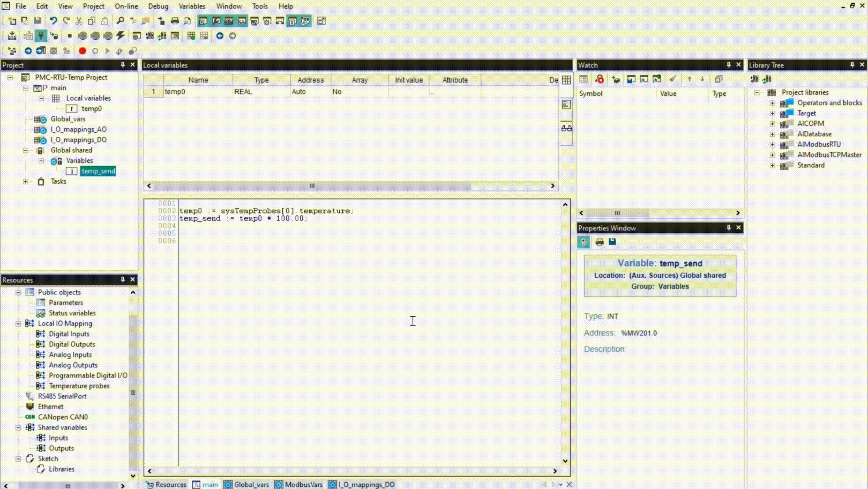Click the lightning bolt icon
868x489 pixels.
pos(121,36)
